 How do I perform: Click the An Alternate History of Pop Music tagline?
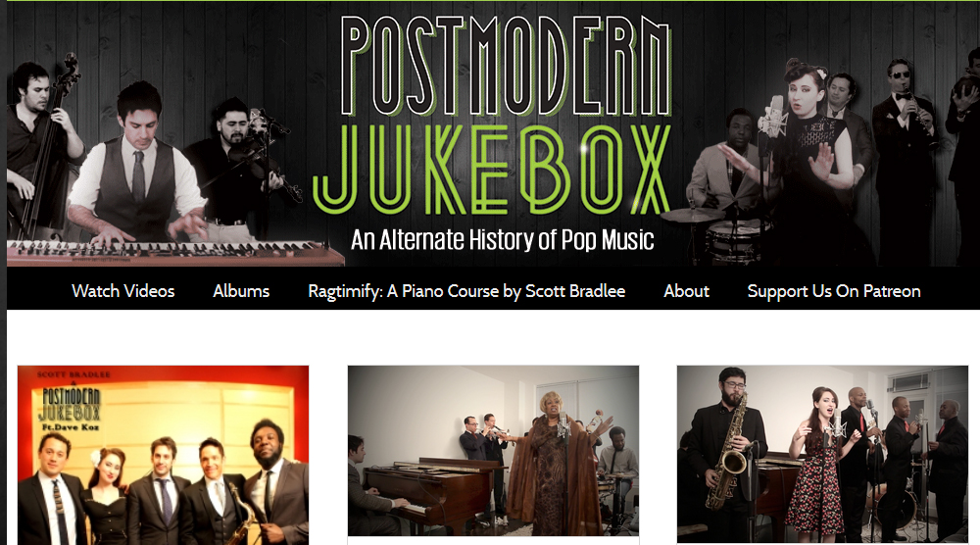(503, 240)
